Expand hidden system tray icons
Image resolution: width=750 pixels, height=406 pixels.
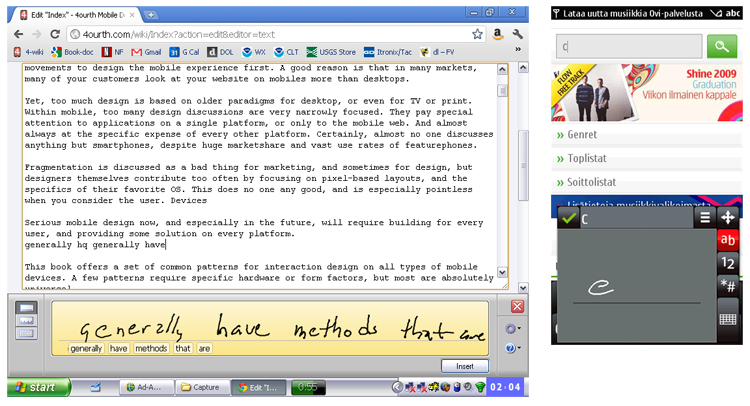(397, 387)
